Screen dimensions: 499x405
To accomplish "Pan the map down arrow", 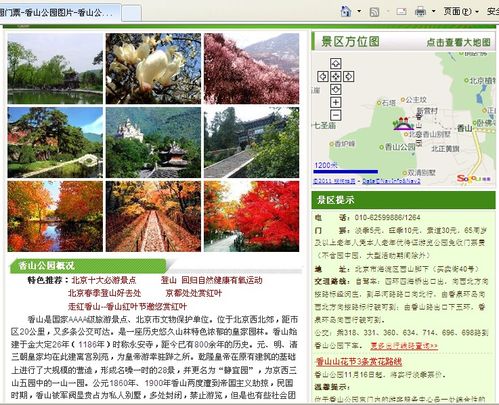I will click(x=336, y=89).
